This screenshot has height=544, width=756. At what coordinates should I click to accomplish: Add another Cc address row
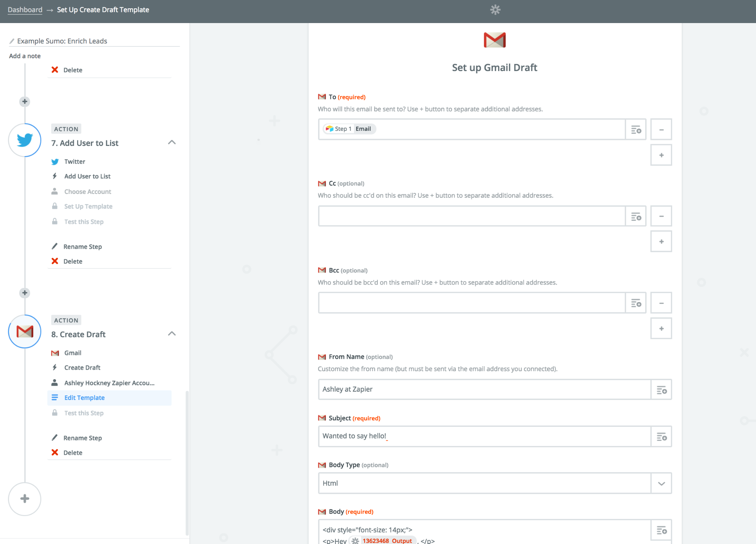(x=661, y=242)
